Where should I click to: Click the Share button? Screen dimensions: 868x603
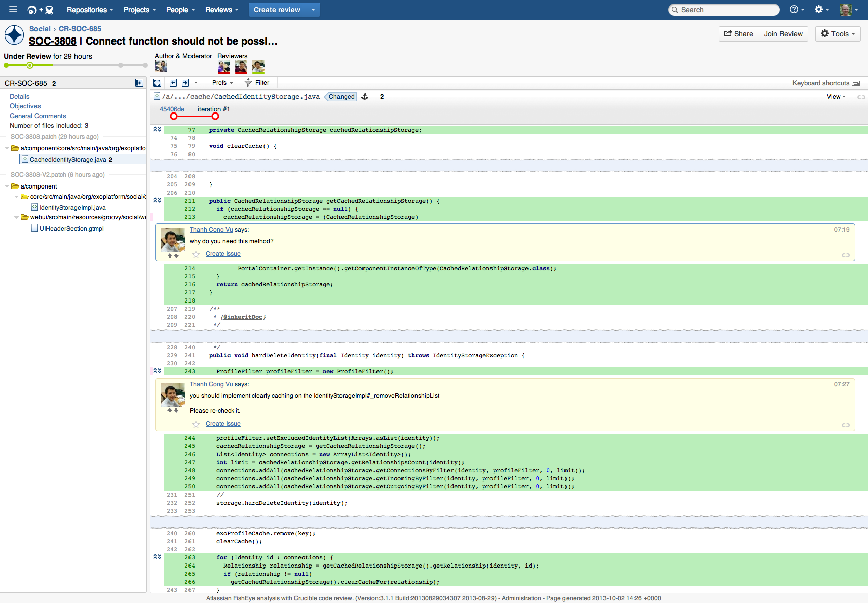tap(738, 34)
